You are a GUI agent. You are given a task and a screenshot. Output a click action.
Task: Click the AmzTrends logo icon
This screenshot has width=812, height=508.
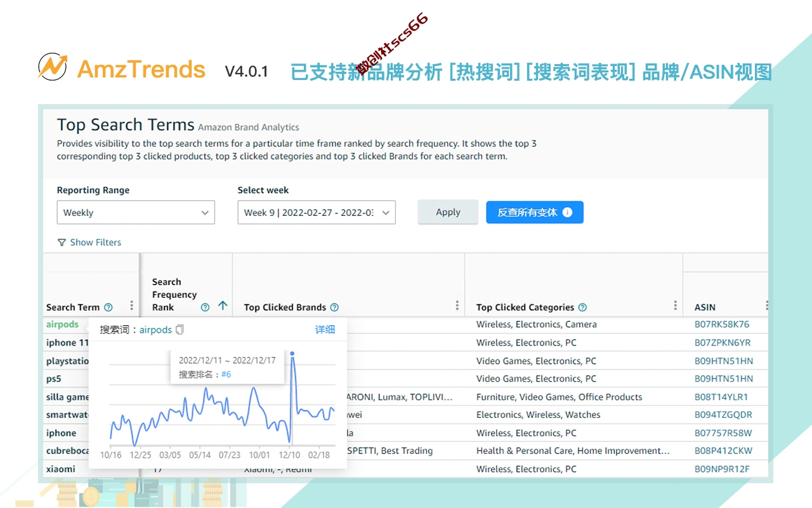pyautogui.click(x=52, y=65)
